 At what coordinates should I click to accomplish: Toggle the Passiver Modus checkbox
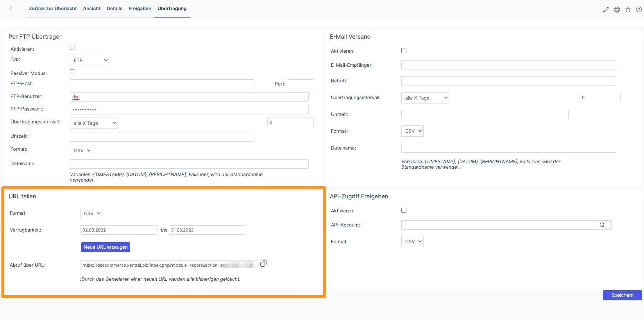point(72,71)
